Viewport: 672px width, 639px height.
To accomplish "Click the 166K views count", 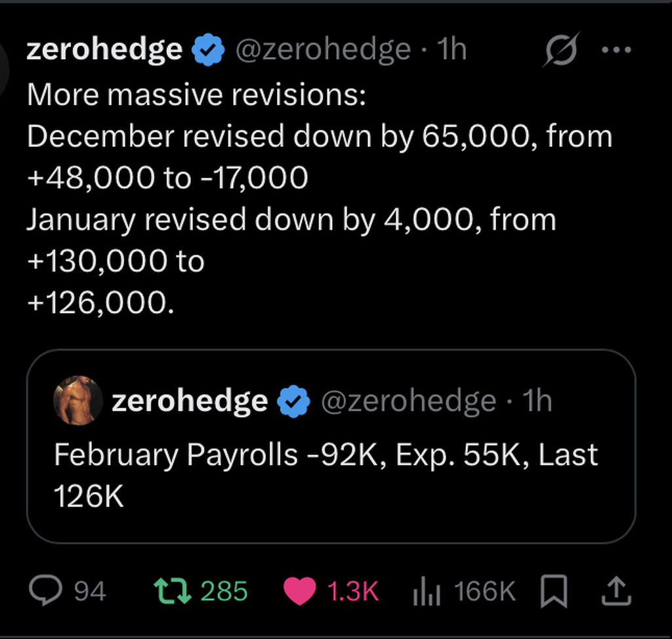I will [x=484, y=591].
